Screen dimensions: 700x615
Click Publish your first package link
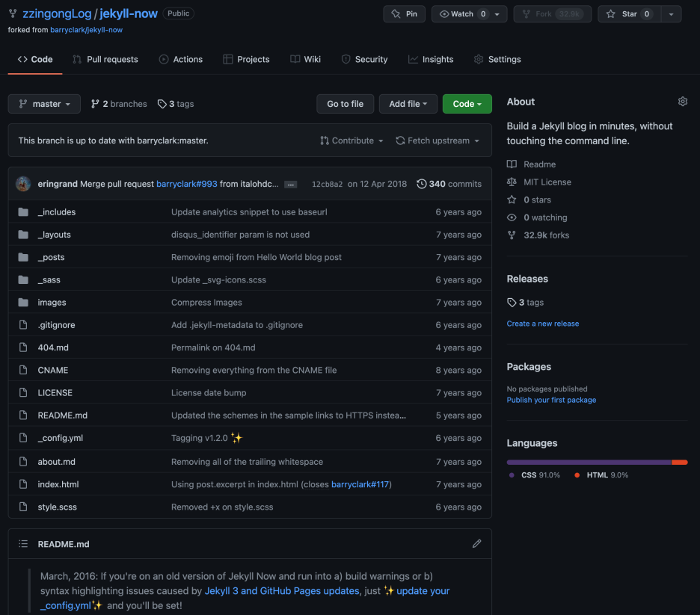[551, 400]
